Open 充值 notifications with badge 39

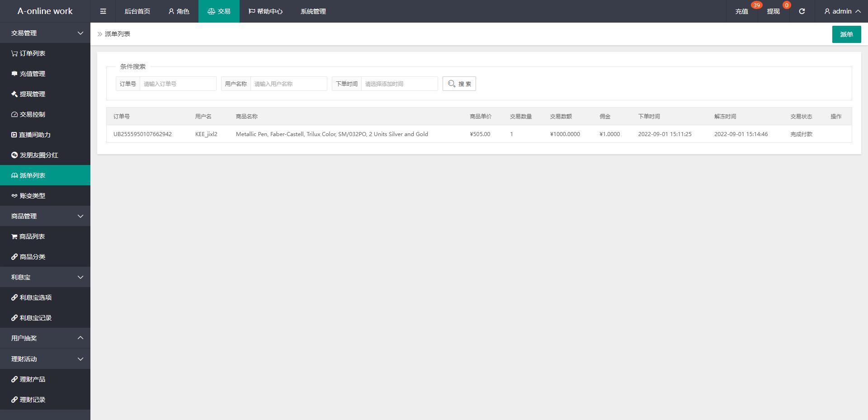click(742, 11)
